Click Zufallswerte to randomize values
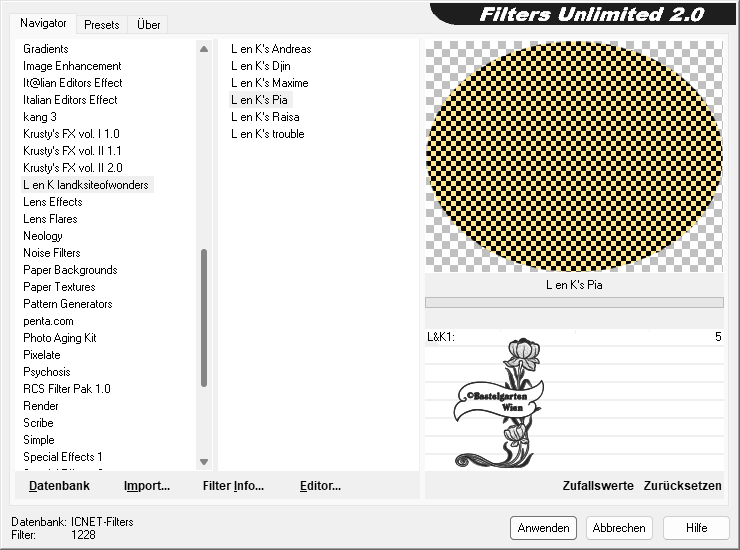The image size is (740, 550). click(598, 486)
